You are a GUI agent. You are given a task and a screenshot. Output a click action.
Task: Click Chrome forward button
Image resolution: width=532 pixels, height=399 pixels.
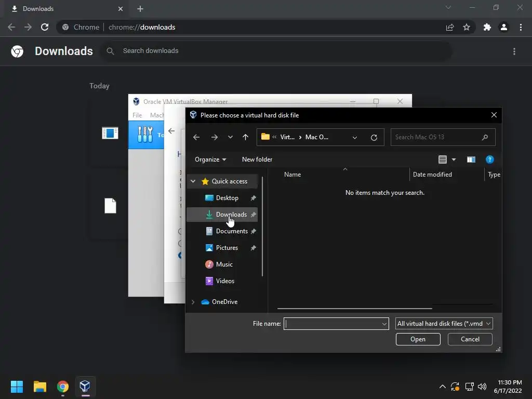28,27
